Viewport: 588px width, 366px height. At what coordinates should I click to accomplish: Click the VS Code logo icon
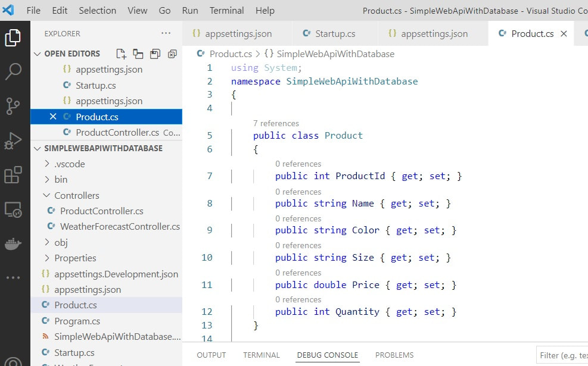pos(8,10)
